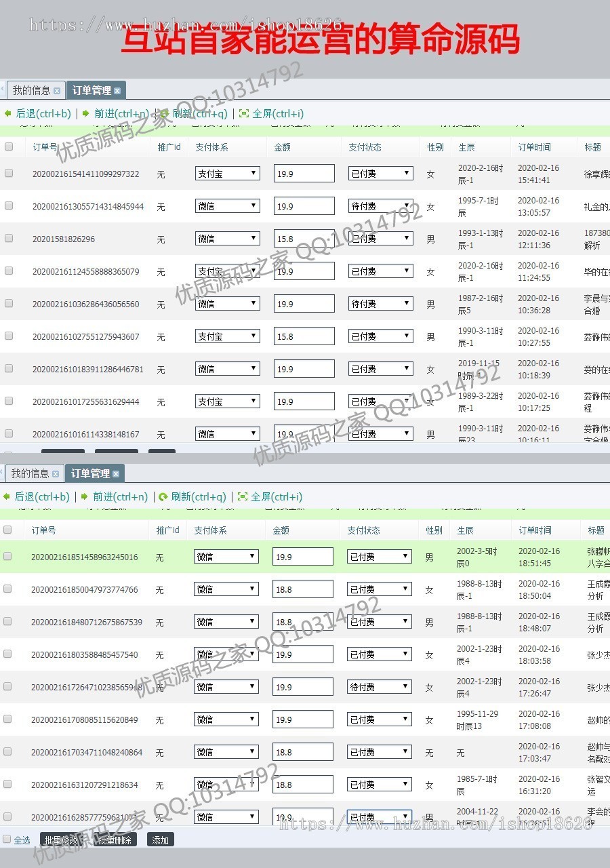Click the 批量删除 button
This screenshot has width=610, height=868.
(115, 840)
